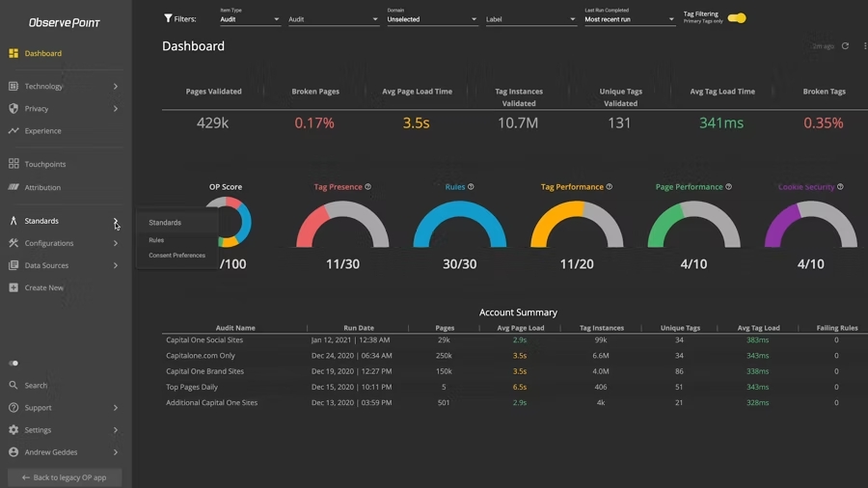Click the Tag Performance info icon
The height and width of the screenshot is (488, 868).
pyautogui.click(x=609, y=186)
